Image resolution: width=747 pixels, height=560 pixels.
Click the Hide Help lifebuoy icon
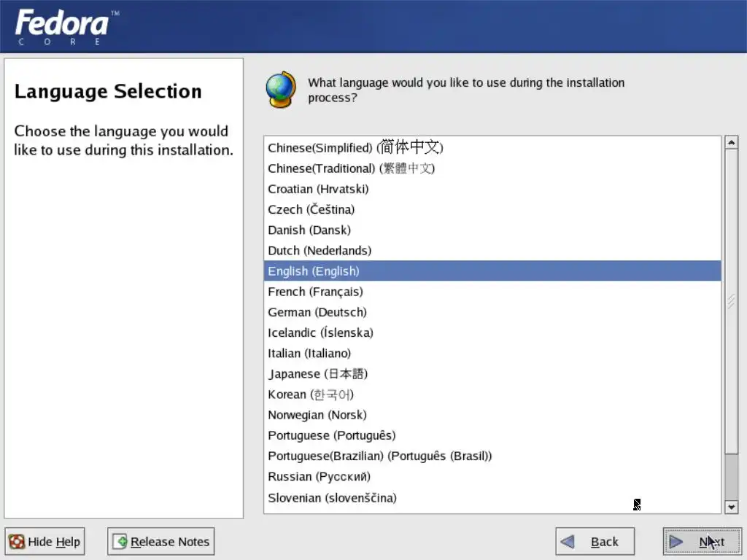pos(17,542)
